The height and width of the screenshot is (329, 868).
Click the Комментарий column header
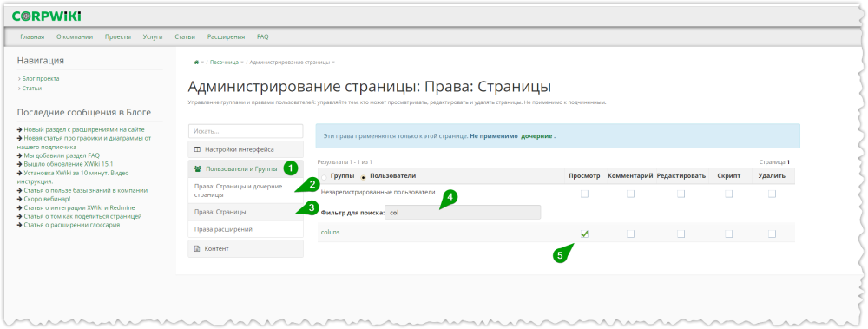click(630, 176)
